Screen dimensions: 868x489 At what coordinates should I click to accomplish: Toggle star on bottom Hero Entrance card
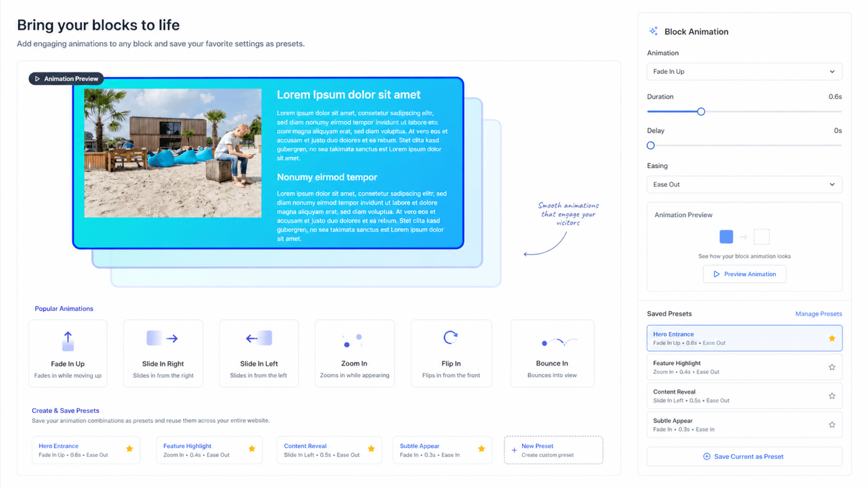pyautogui.click(x=130, y=449)
